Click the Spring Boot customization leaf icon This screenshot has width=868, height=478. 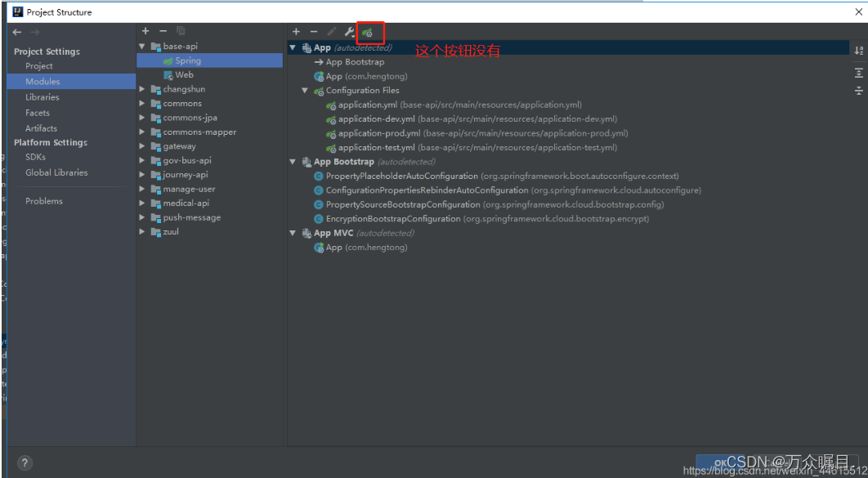pyautogui.click(x=367, y=33)
